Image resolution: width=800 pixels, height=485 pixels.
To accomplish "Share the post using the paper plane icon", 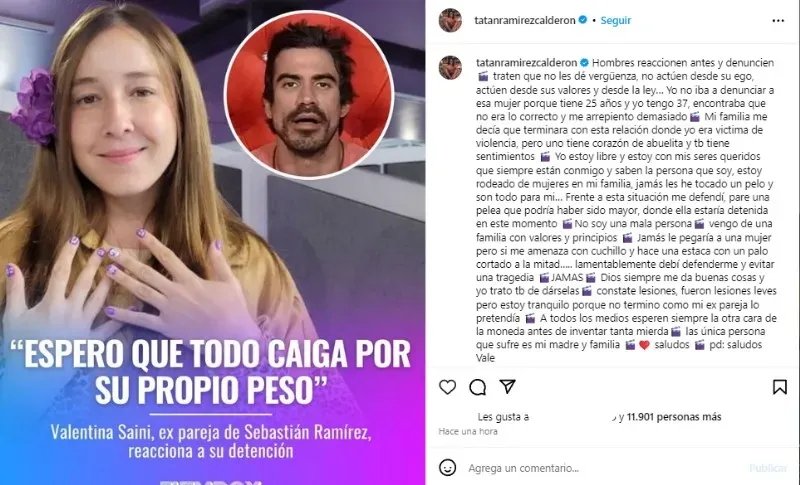I will (507, 387).
